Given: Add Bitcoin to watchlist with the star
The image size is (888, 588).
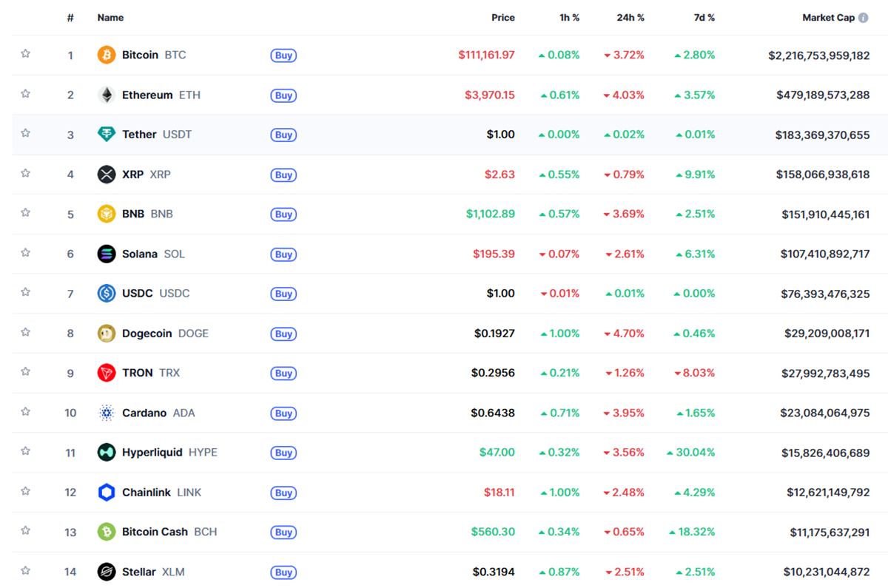Looking at the screenshot, I should click(x=26, y=55).
